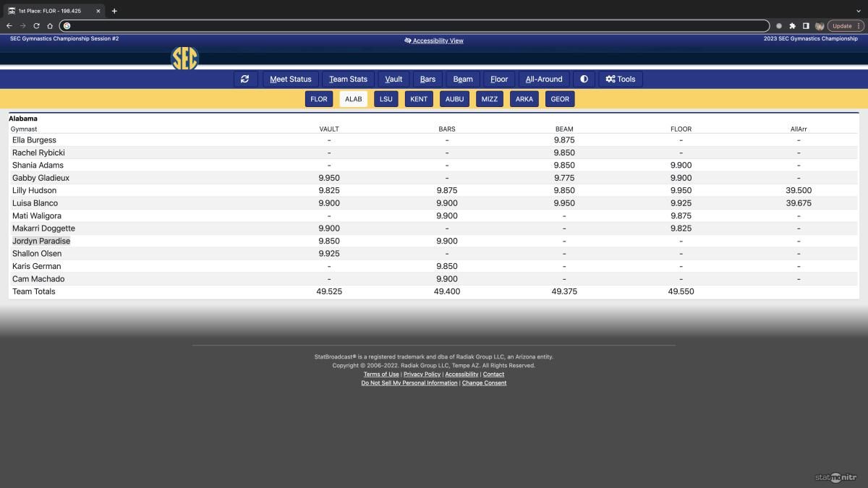This screenshot has height=488, width=868.
Task: Select gymnast Lilly Hudson
Action: (34, 191)
